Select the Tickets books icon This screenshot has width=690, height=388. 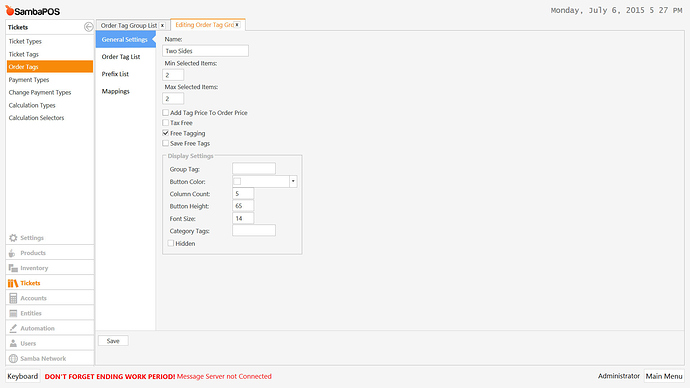(13, 283)
